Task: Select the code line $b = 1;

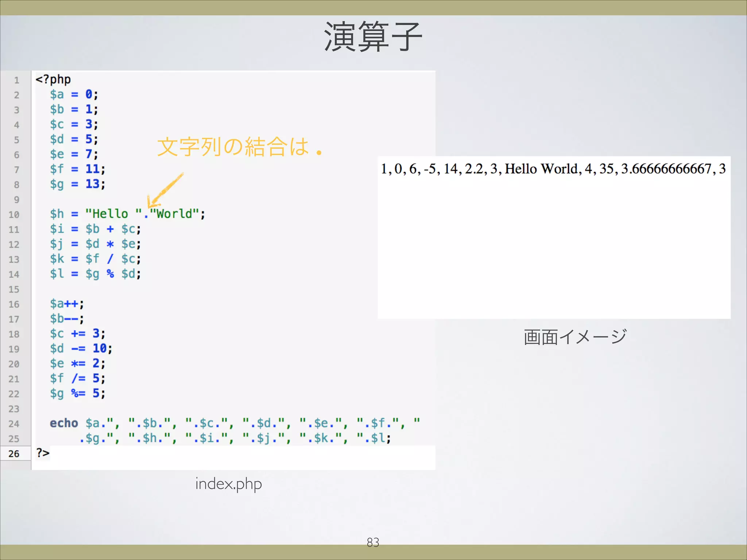Action: pyautogui.click(x=74, y=109)
